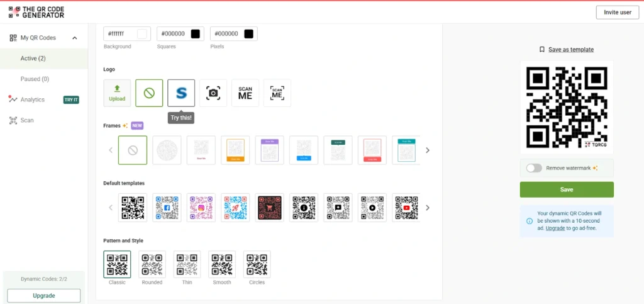
Task: Apply the YouTube QR template
Action: (x=406, y=208)
